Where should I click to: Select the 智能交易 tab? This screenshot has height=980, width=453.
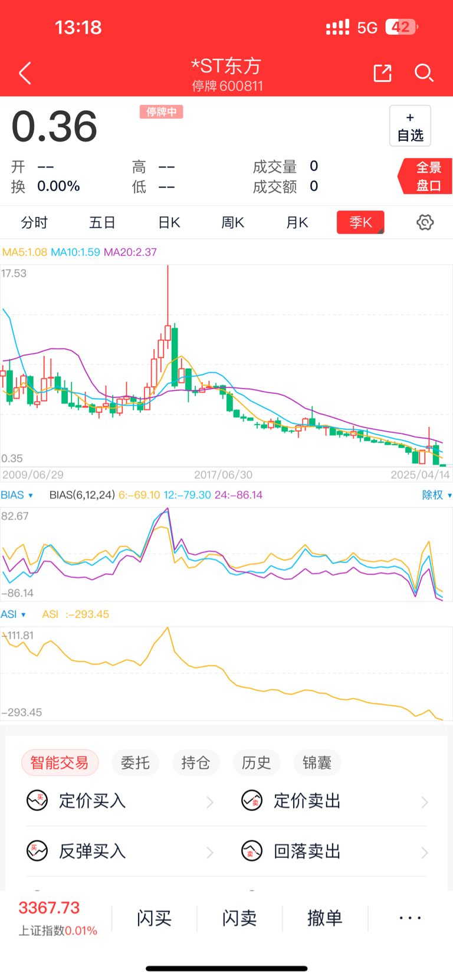tap(60, 762)
